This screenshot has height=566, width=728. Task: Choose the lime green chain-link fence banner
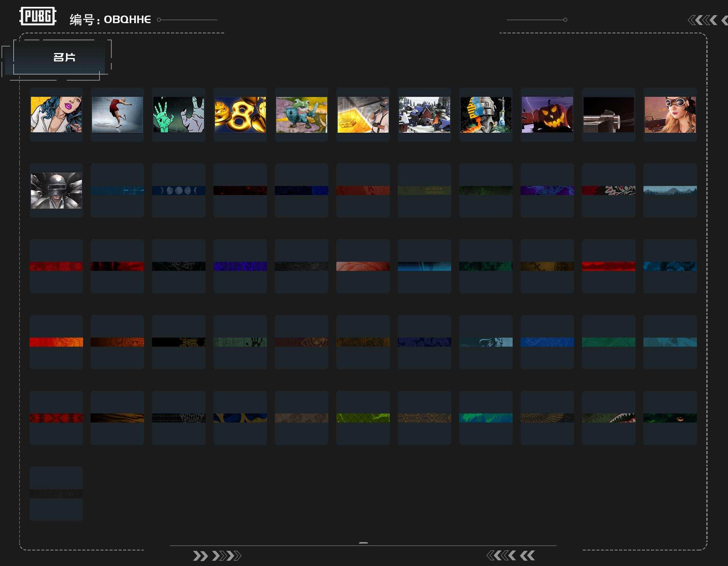click(363, 418)
